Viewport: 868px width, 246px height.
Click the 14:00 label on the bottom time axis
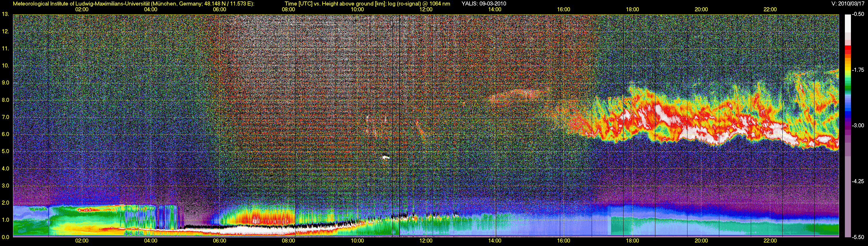tap(495, 241)
